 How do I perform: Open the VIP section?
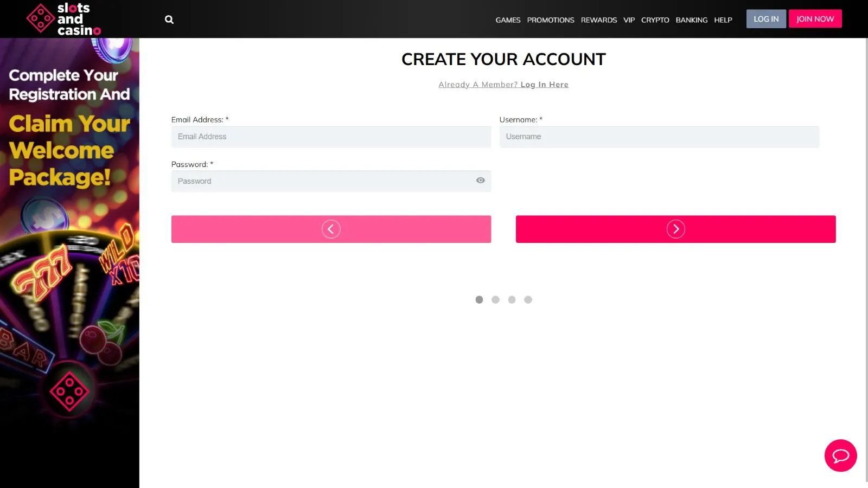click(629, 20)
